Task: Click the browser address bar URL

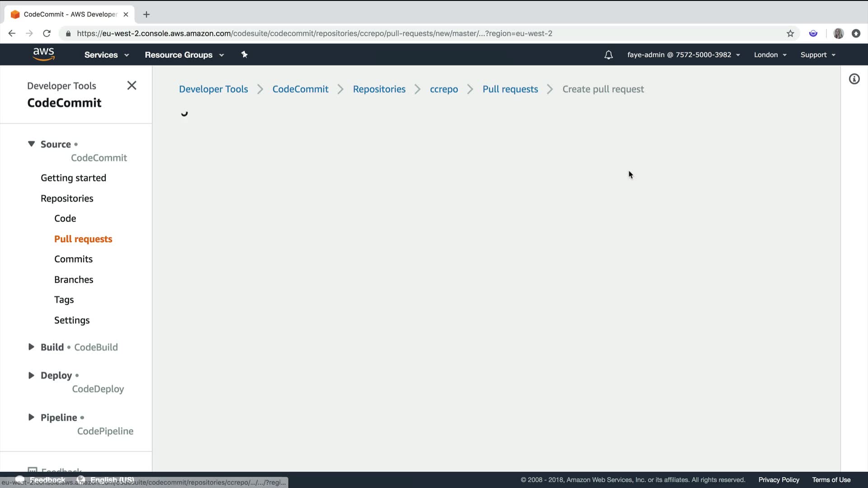Action: [x=314, y=33]
